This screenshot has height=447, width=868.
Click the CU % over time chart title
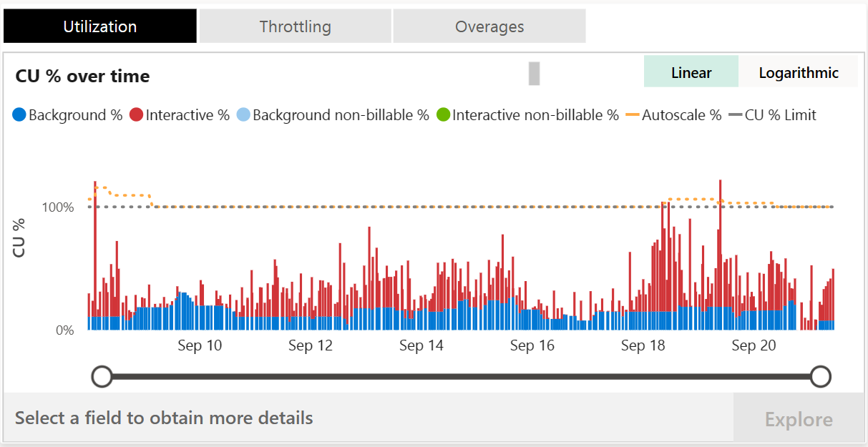[x=81, y=76]
